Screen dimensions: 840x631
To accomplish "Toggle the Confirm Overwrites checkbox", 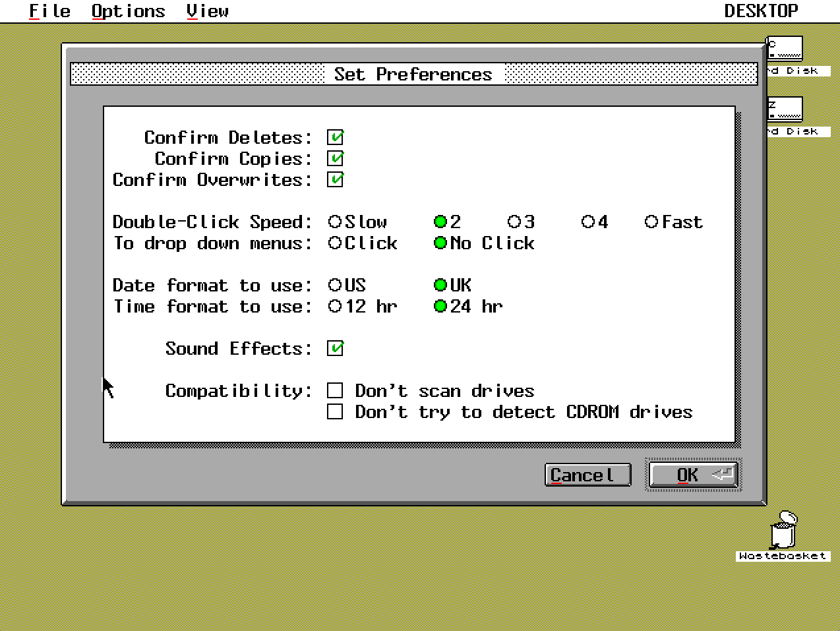I will pyautogui.click(x=335, y=179).
